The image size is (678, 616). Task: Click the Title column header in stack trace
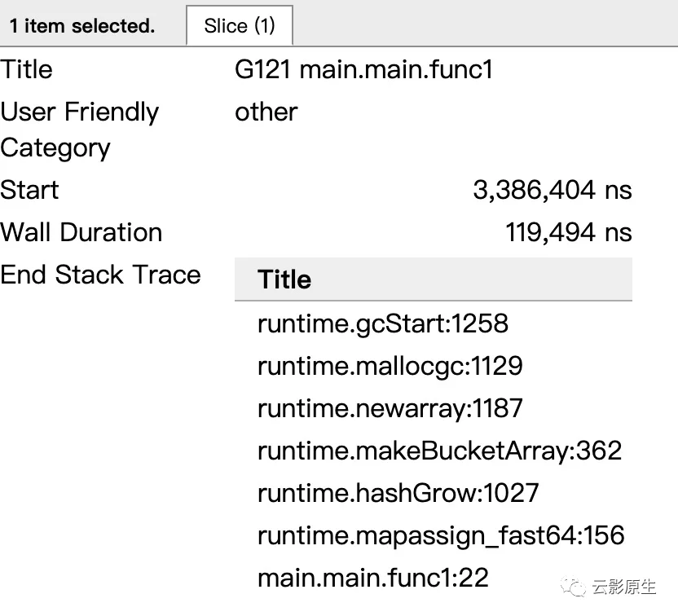click(284, 279)
